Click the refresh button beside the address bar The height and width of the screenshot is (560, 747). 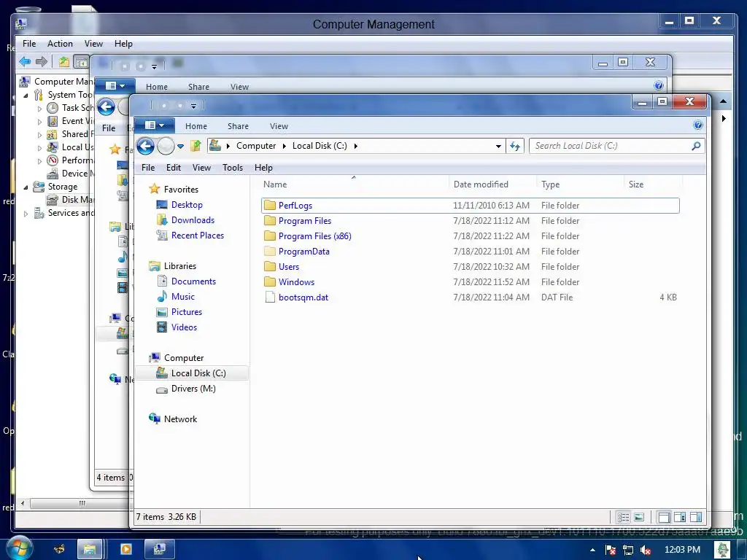[515, 146]
